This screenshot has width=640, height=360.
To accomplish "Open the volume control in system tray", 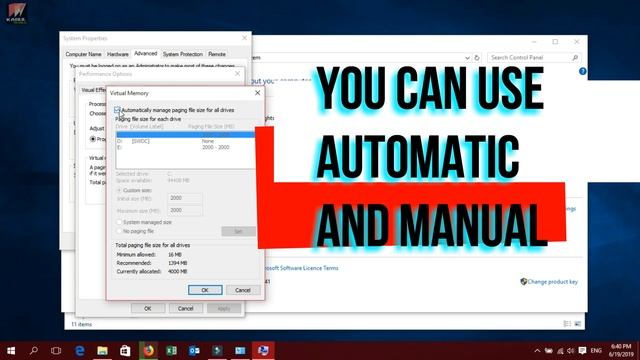I will (x=571, y=351).
